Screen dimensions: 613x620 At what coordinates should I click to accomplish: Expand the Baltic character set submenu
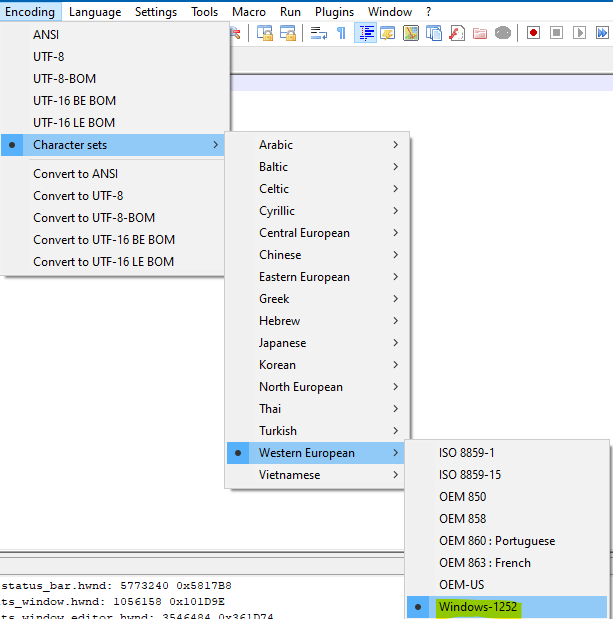pyautogui.click(x=317, y=167)
